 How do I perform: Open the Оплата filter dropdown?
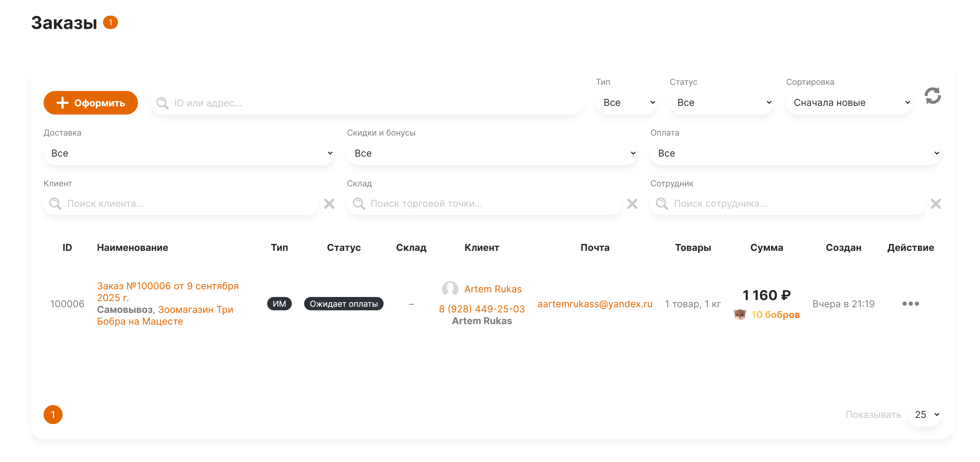pos(795,153)
